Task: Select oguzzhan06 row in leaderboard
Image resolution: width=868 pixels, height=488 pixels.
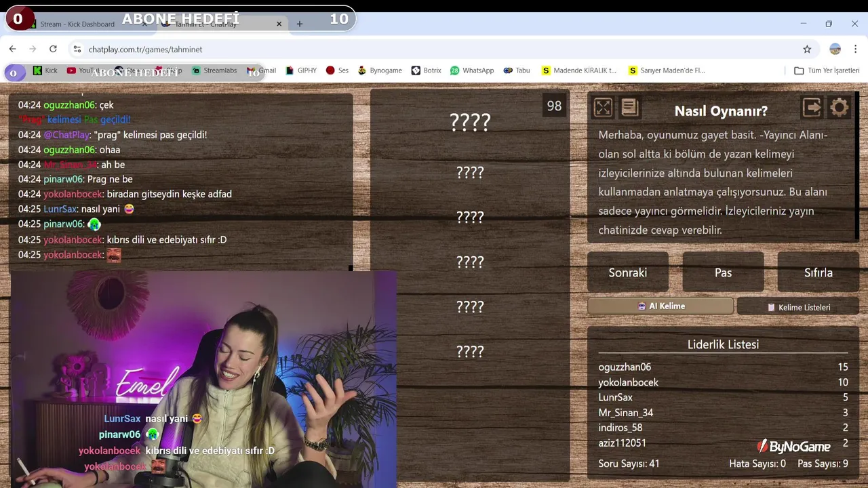Action: [723, 367]
